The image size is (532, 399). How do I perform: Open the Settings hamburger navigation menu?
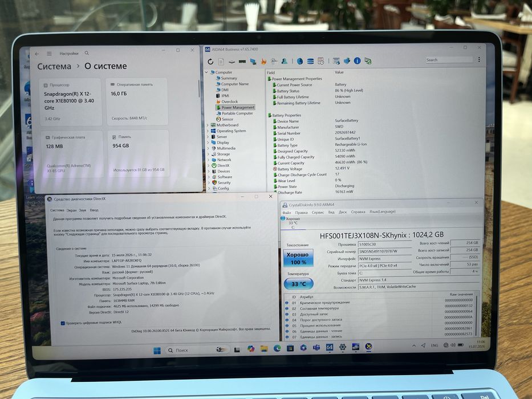coord(49,54)
